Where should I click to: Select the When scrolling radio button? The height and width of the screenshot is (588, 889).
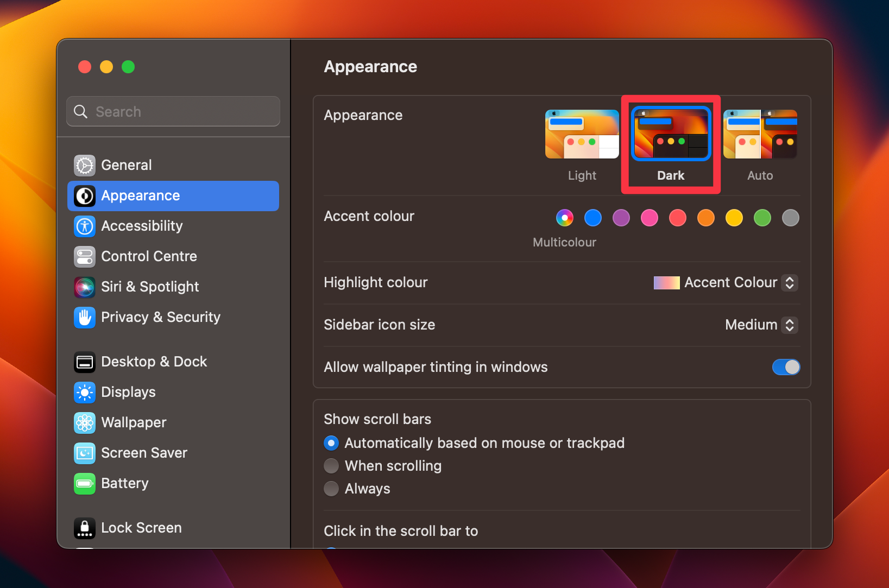(x=331, y=465)
